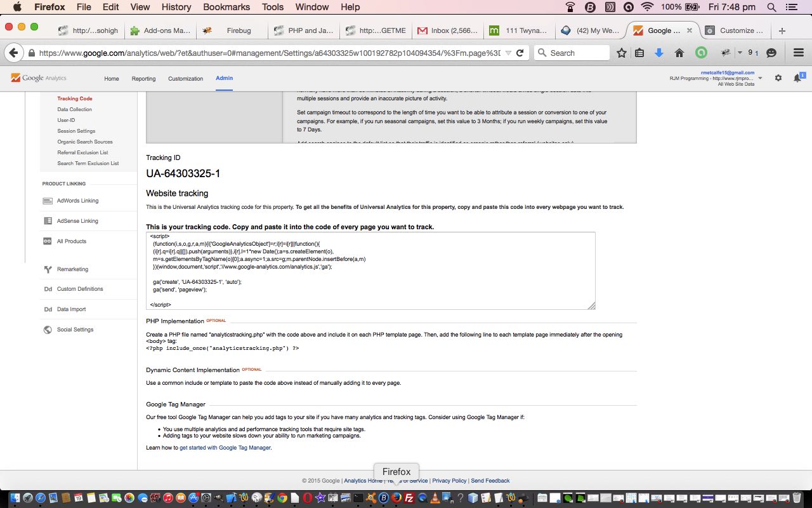Open the Apple menu
The width and height of the screenshot is (812, 508).
[17, 7]
